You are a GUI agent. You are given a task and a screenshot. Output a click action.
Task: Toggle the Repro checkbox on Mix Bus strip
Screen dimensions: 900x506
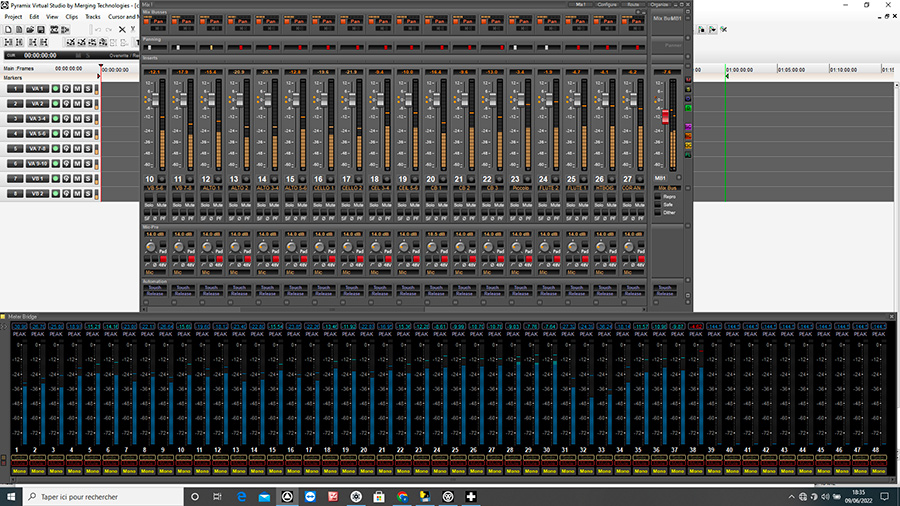pos(658,197)
